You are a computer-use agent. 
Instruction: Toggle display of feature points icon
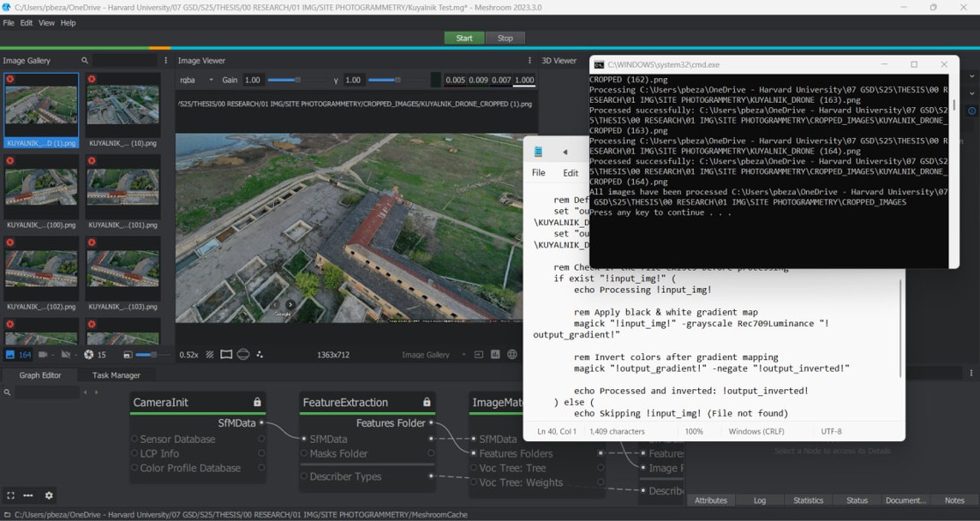[x=260, y=355]
